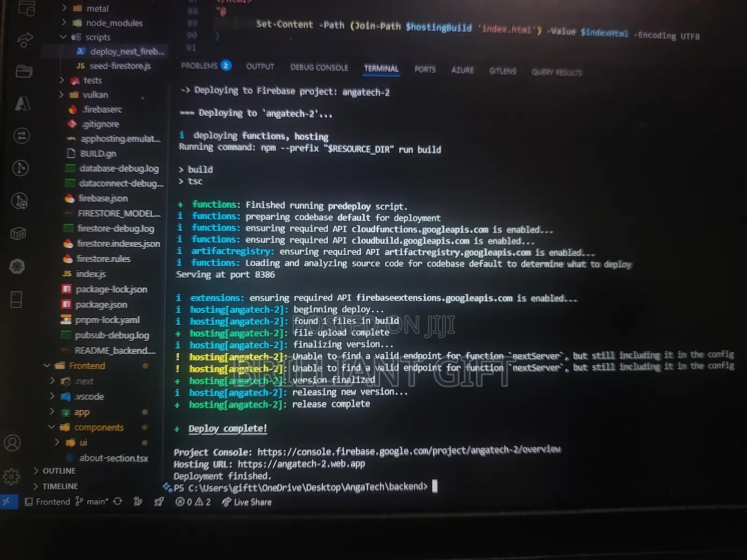Open the Accounts icon in the activity bar

pyautogui.click(x=13, y=443)
